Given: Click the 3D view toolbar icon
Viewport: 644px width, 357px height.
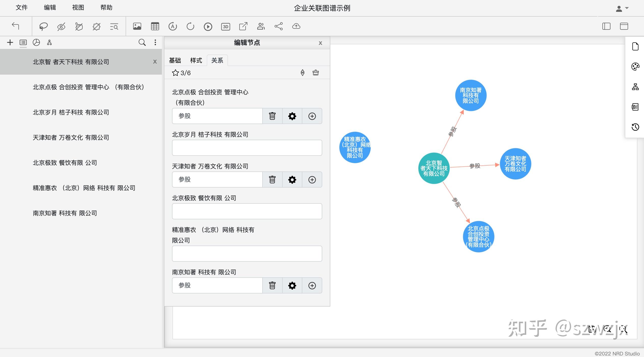Looking at the screenshot, I should pyautogui.click(x=225, y=26).
